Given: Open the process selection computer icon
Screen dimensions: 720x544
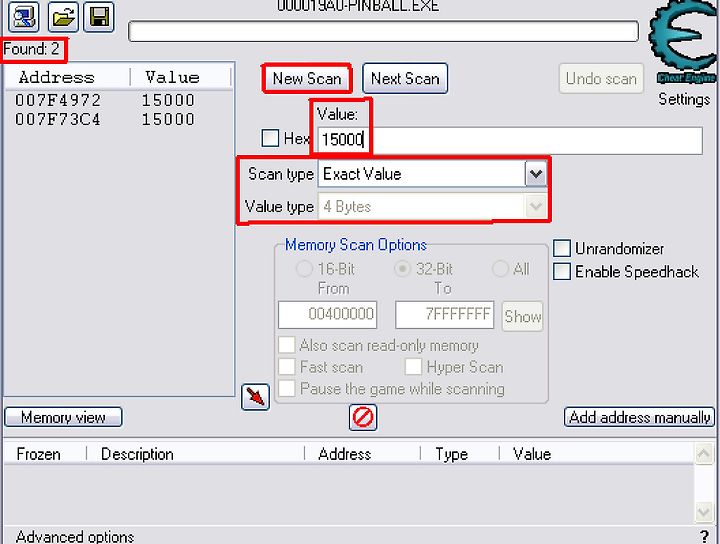Looking at the screenshot, I should 23,16.
